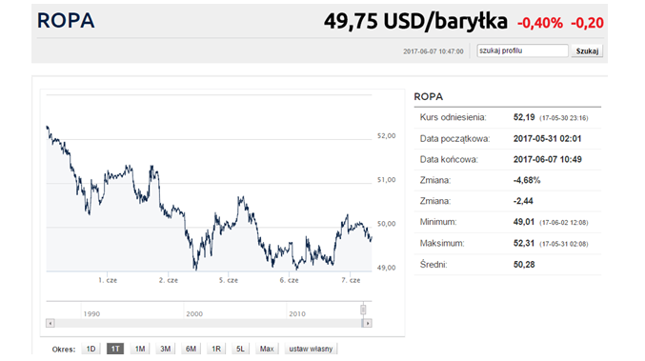Click the 2010 marker on the timeline navigator
The height and width of the screenshot is (361, 645).
click(297, 314)
